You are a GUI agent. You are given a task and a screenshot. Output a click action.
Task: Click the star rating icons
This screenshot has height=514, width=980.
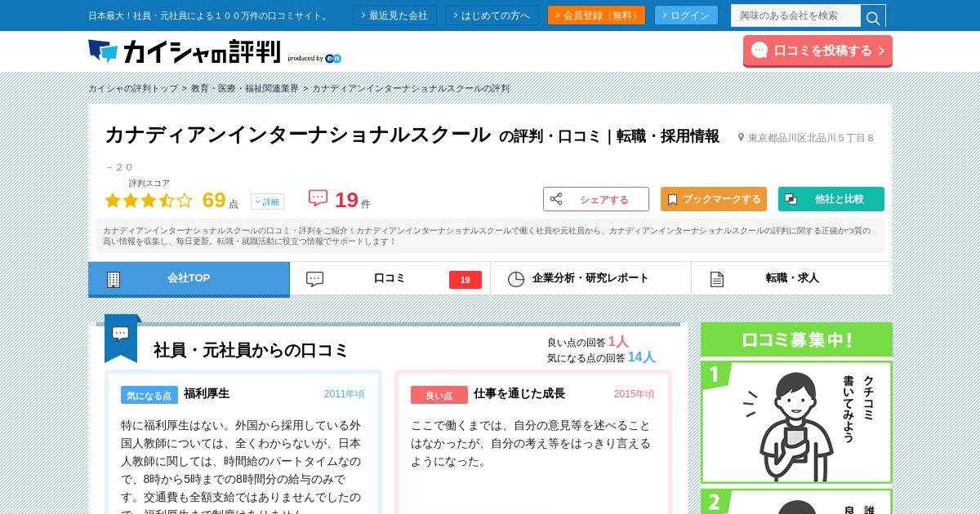[x=149, y=200]
